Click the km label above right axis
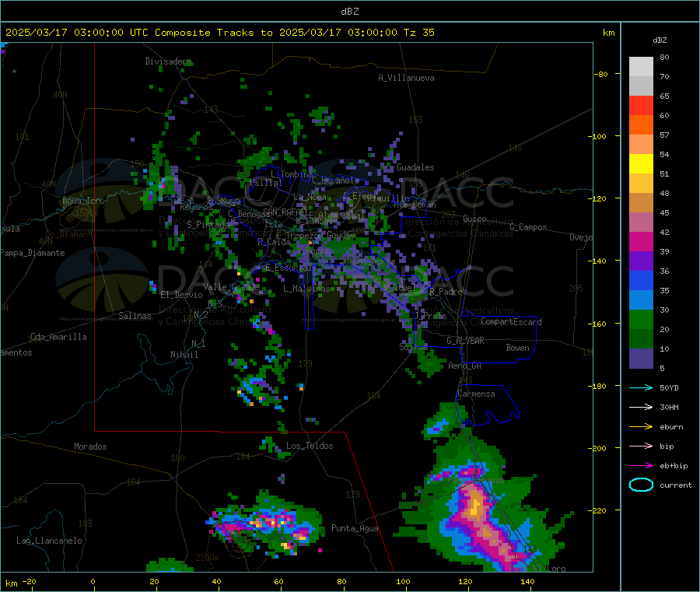Viewport: 700px width, 592px height. click(608, 33)
